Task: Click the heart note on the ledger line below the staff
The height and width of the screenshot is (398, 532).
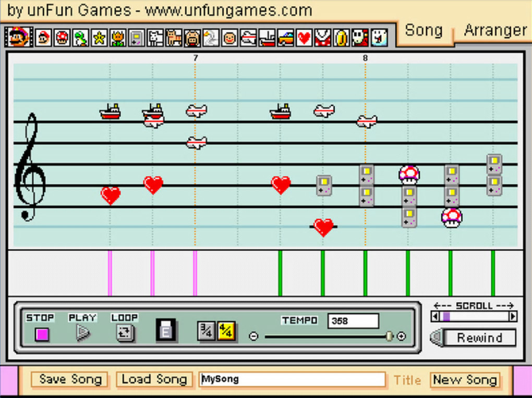Action: [x=323, y=227]
